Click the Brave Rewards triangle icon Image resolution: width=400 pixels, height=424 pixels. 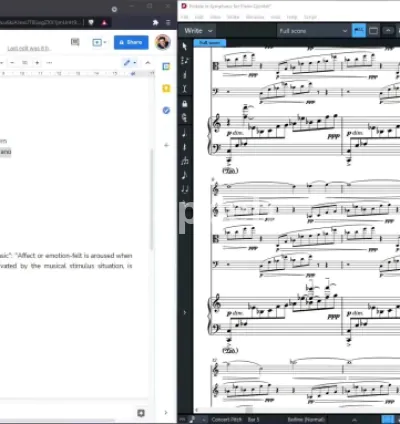click(104, 22)
